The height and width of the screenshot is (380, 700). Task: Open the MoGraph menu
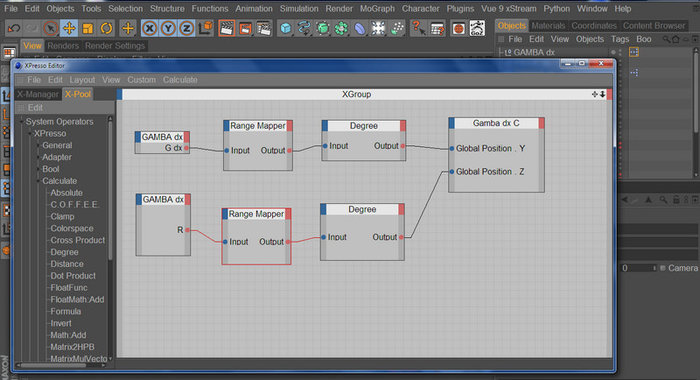click(377, 8)
